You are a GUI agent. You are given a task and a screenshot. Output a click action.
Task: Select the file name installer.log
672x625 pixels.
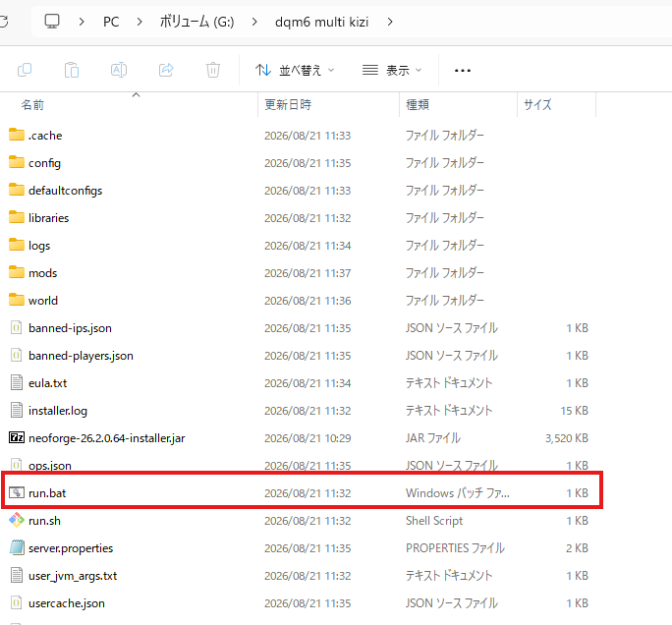[58, 411]
